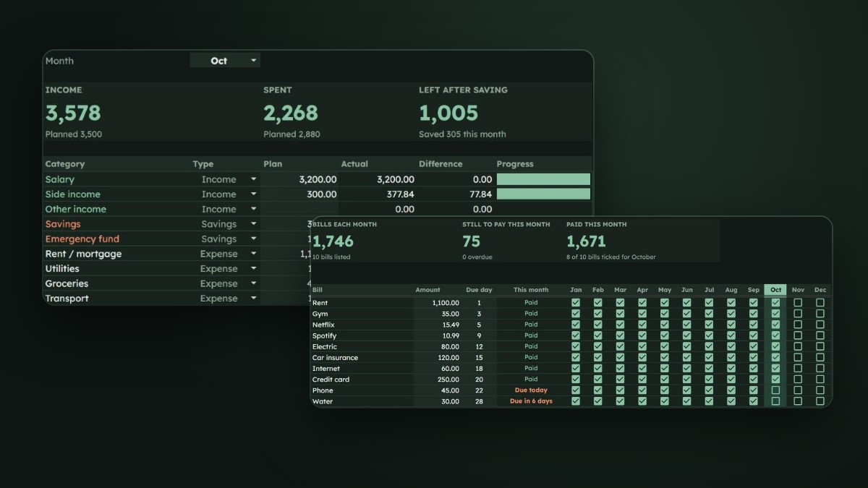Open the Type dropdown for Emergency fund
Viewport: 868px width, 488px height.
click(253, 239)
